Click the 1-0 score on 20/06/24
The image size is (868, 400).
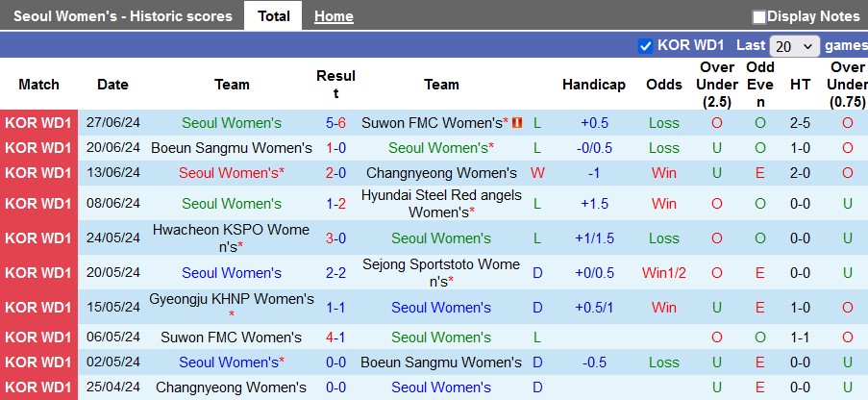tap(335, 148)
